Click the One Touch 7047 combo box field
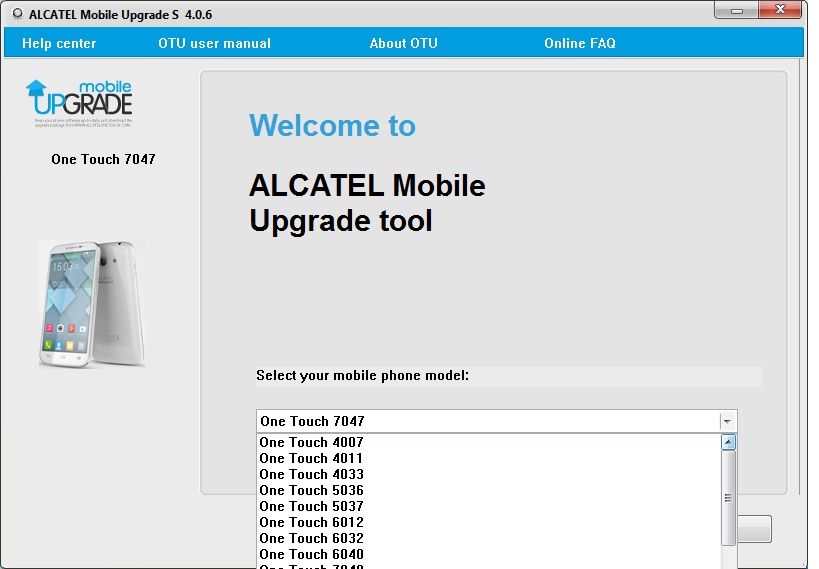Viewport: 819px width, 569px height. click(x=488, y=422)
